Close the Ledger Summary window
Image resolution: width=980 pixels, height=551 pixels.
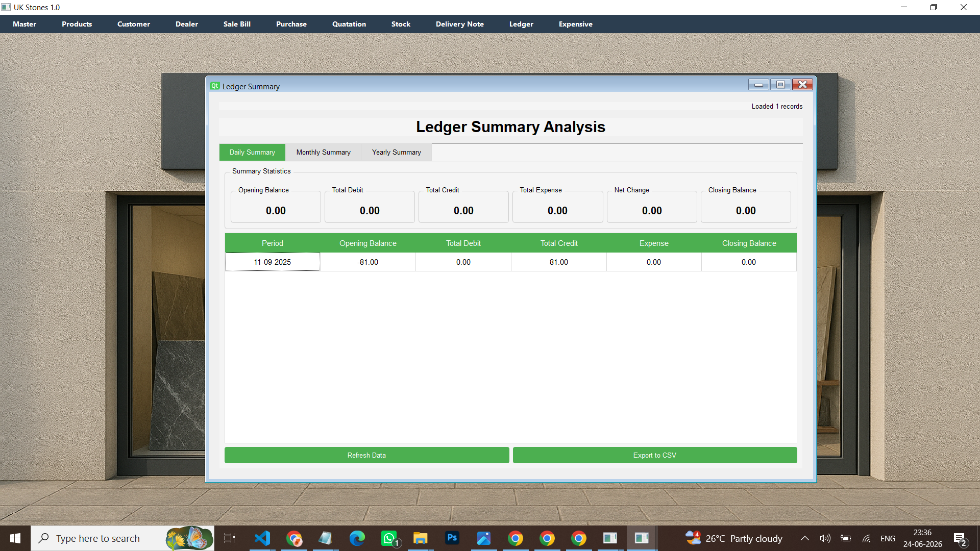pos(802,85)
